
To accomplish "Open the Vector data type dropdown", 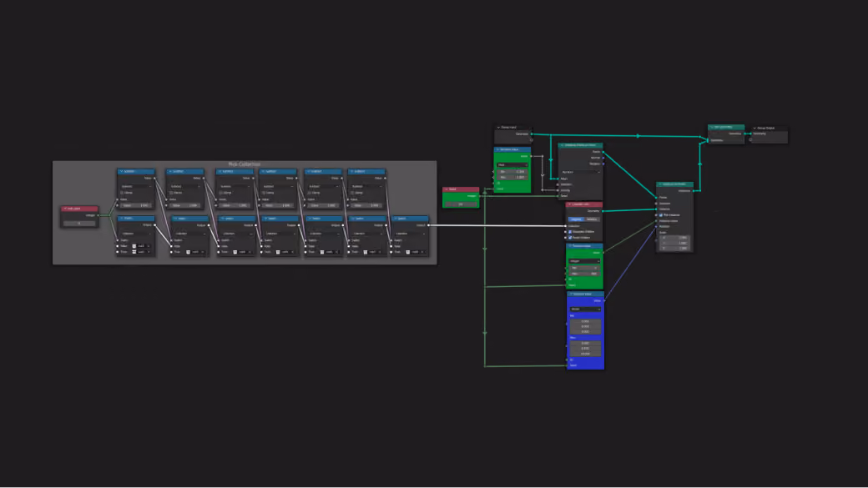I will [x=585, y=309].
